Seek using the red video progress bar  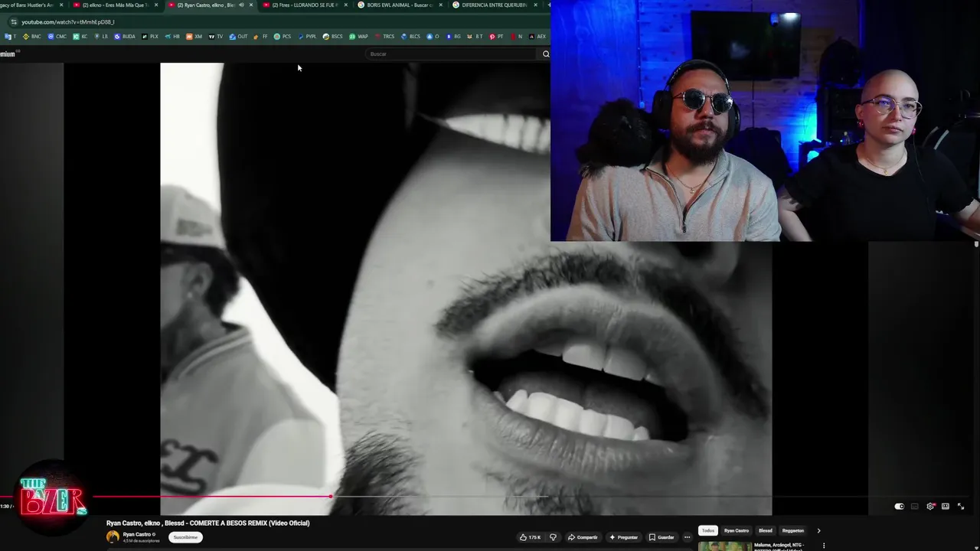(x=211, y=497)
